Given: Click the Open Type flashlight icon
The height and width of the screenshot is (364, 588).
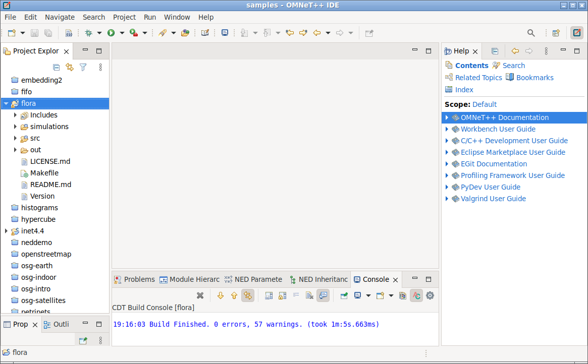Looking at the screenshot, I should coord(163,33).
